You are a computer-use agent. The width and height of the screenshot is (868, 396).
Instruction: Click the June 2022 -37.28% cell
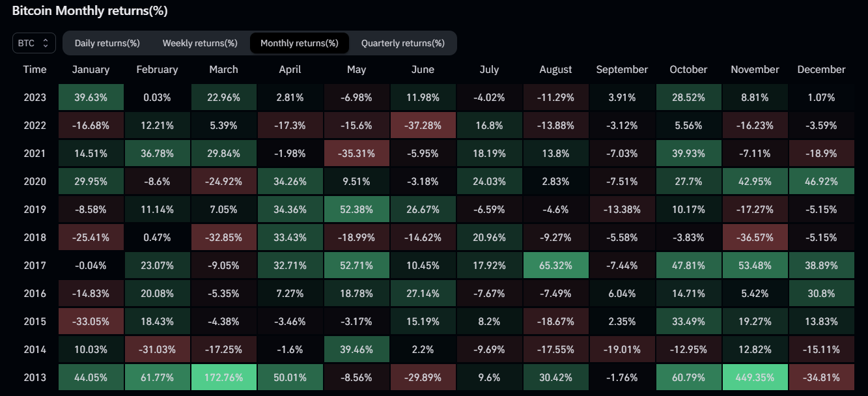coord(423,125)
